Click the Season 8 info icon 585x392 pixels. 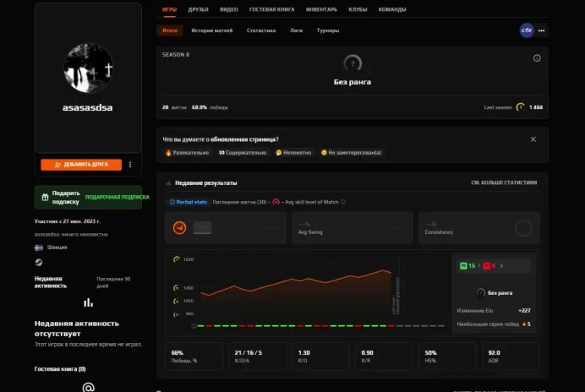pyautogui.click(x=537, y=58)
